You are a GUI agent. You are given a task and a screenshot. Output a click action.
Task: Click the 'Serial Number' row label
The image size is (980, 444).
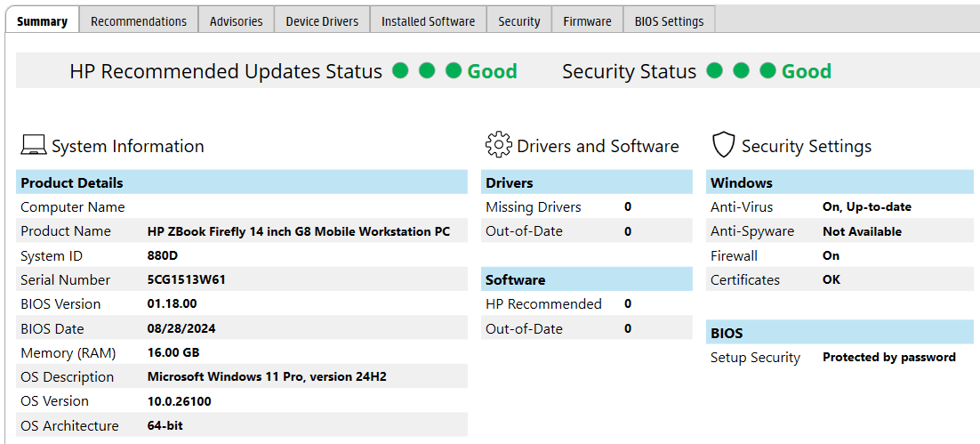click(65, 280)
